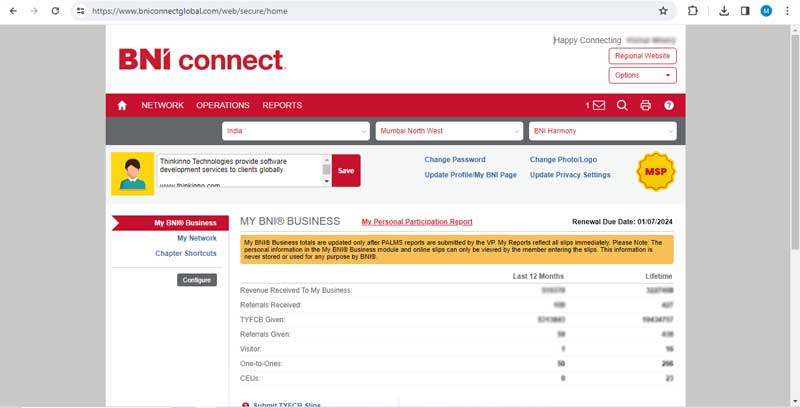Open the Options dropdown button
The height and width of the screenshot is (408, 800).
pos(642,75)
